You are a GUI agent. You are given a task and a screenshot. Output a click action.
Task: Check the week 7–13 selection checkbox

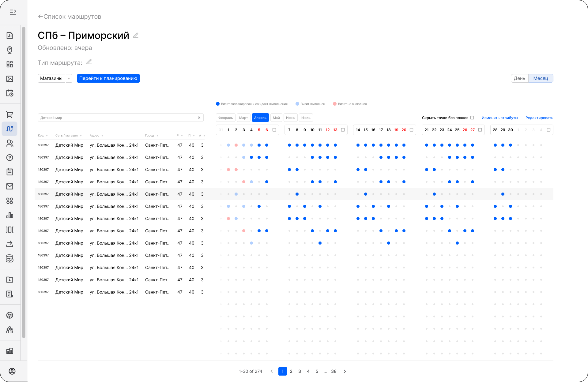coord(343,130)
